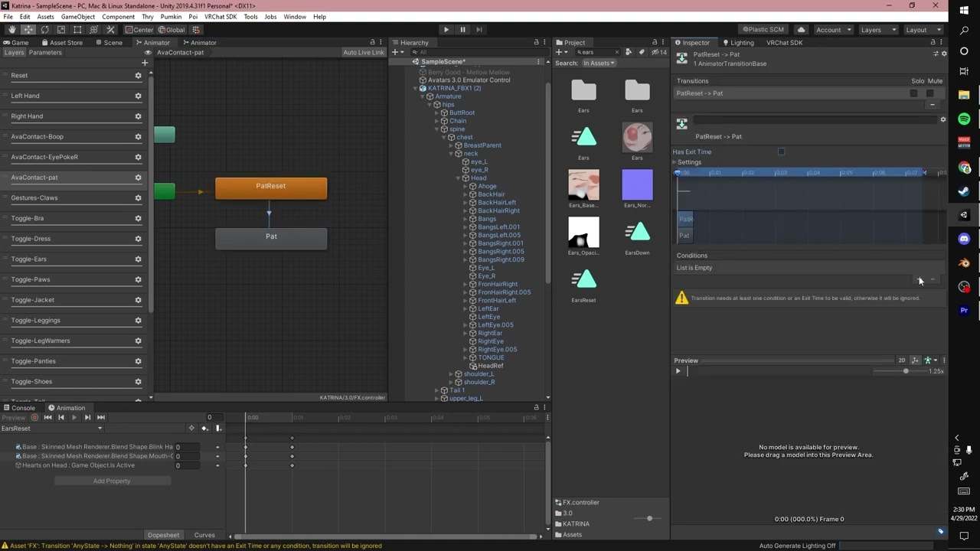This screenshot has width=980, height=551.
Task: Click the Play button in Unity toolbar
Action: [x=446, y=30]
